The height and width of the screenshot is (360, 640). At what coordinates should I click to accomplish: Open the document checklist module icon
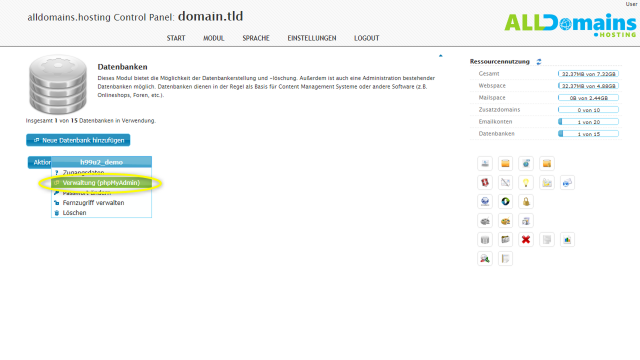tap(526, 221)
